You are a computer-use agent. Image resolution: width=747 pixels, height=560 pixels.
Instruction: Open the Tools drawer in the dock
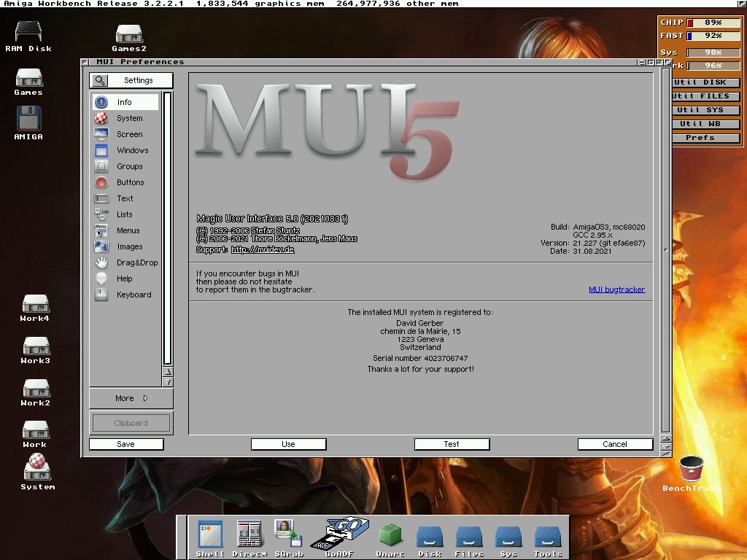[548, 542]
